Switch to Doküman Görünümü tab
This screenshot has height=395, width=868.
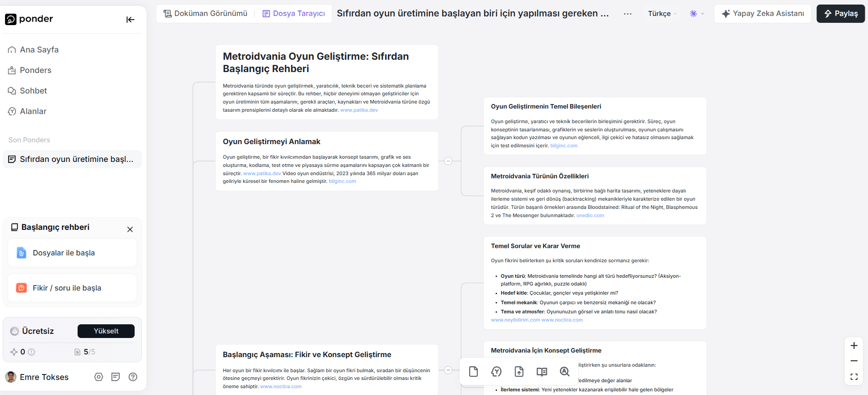206,14
